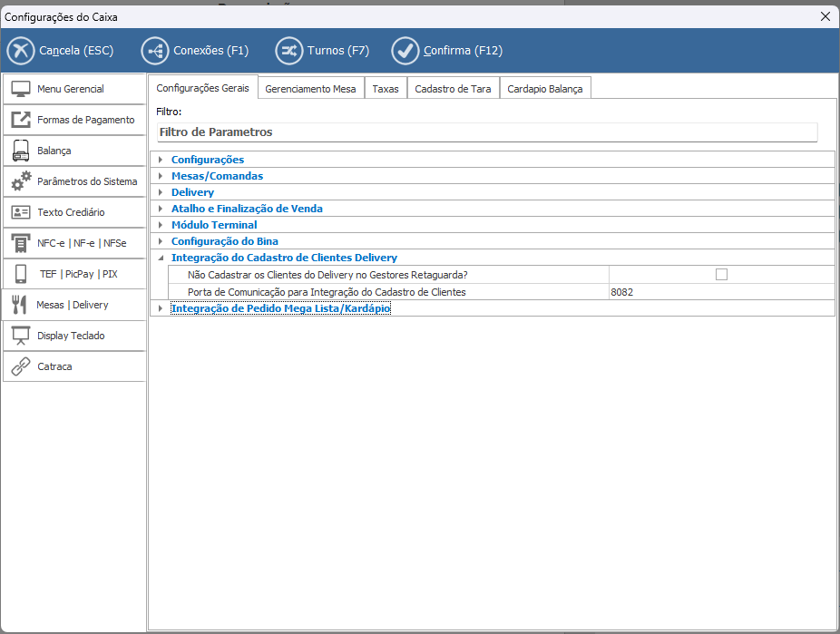Open Parâmetros do Sistema gears icon
This screenshot has width=840, height=634.
pyautogui.click(x=21, y=181)
